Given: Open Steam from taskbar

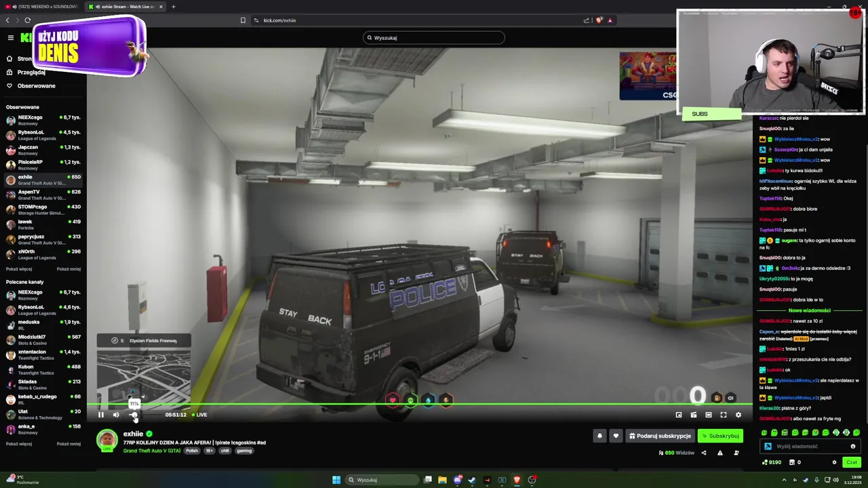Looking at the screenshot, I should [472, 480].
